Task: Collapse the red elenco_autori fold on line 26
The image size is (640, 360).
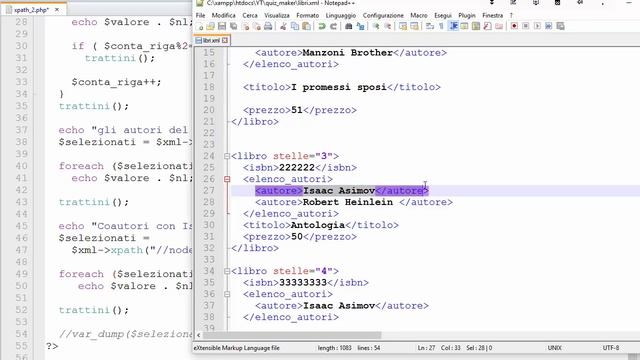Action: 227,179
